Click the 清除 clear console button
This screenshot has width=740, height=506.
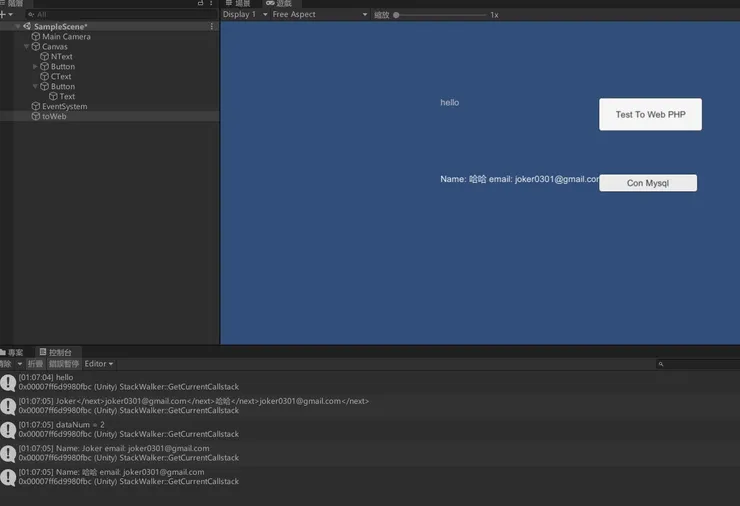click(6, 364)
